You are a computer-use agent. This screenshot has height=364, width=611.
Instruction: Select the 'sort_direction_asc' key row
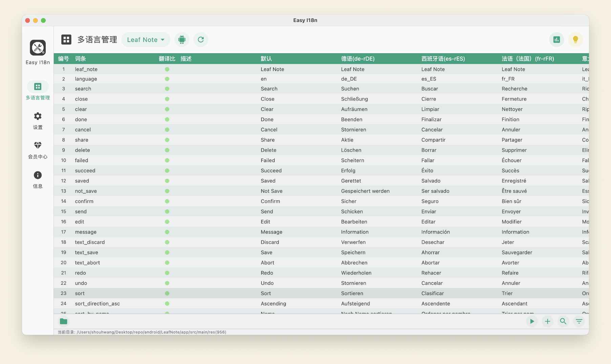click(97, 303)
